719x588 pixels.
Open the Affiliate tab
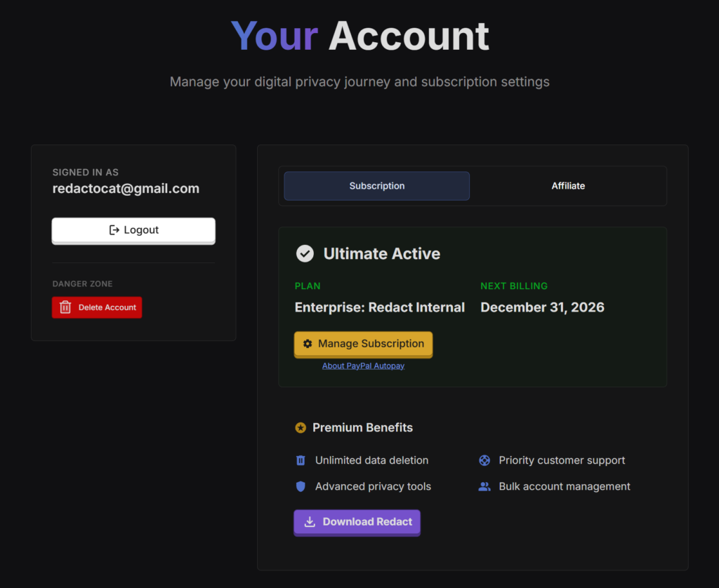pos(568,186)
